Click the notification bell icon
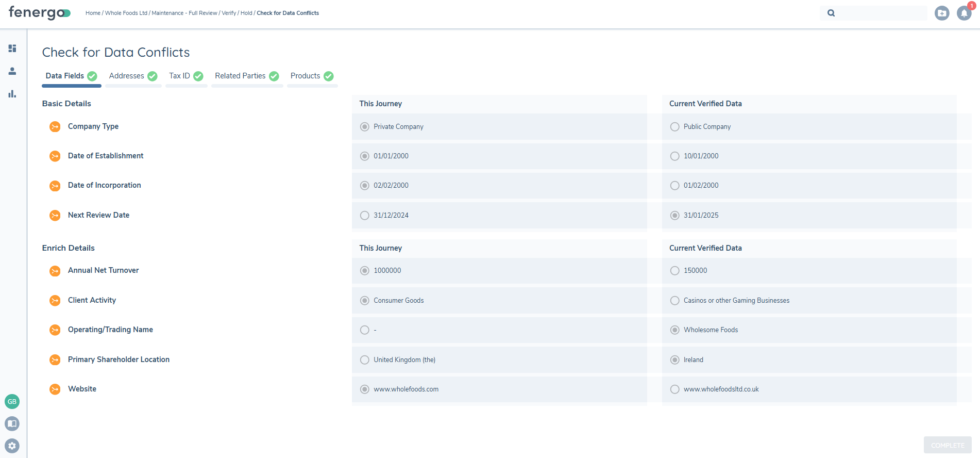980x458 pixels. (x=964, y=13)
